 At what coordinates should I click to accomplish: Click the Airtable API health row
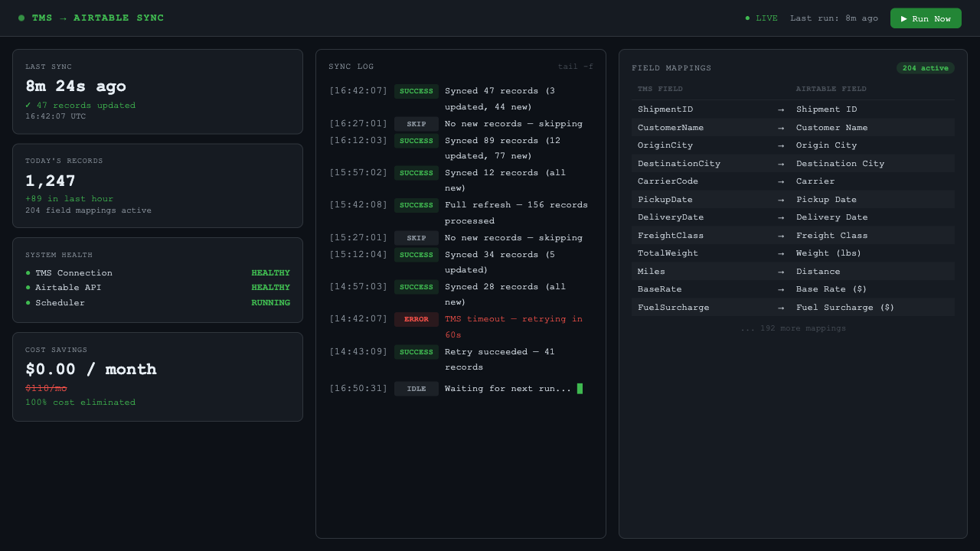coord(158,288)
